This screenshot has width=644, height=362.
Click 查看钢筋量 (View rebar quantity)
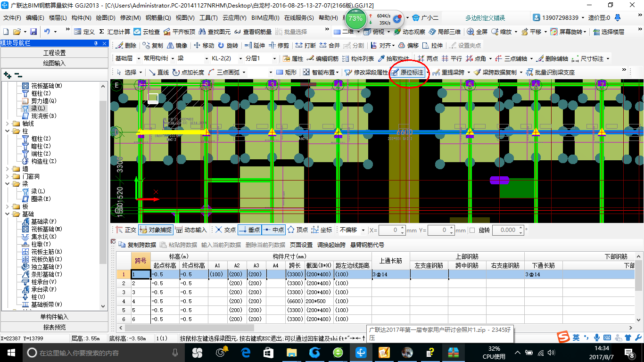tap(253, 32)
